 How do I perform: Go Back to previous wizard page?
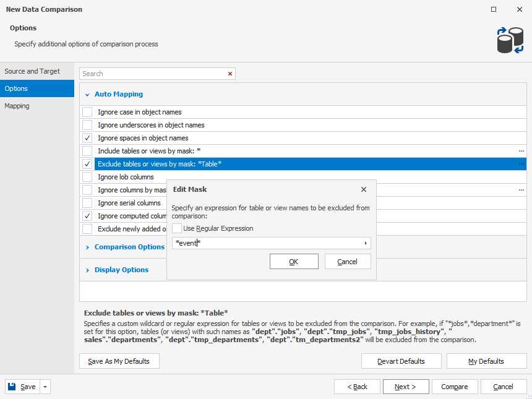point(357,387)
